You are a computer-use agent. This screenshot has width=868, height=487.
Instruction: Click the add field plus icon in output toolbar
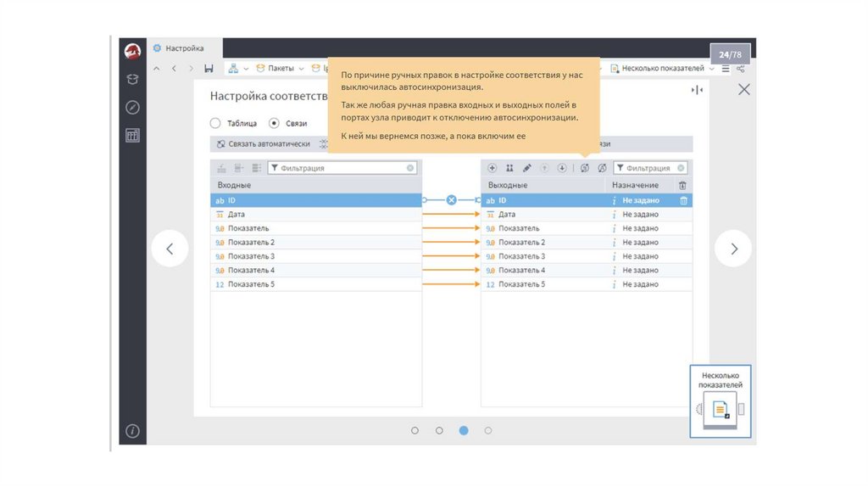(x=492, y=168)
